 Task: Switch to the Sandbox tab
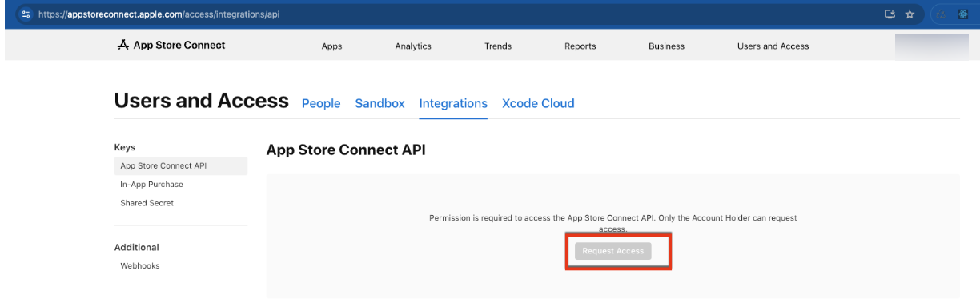[380, 103]
